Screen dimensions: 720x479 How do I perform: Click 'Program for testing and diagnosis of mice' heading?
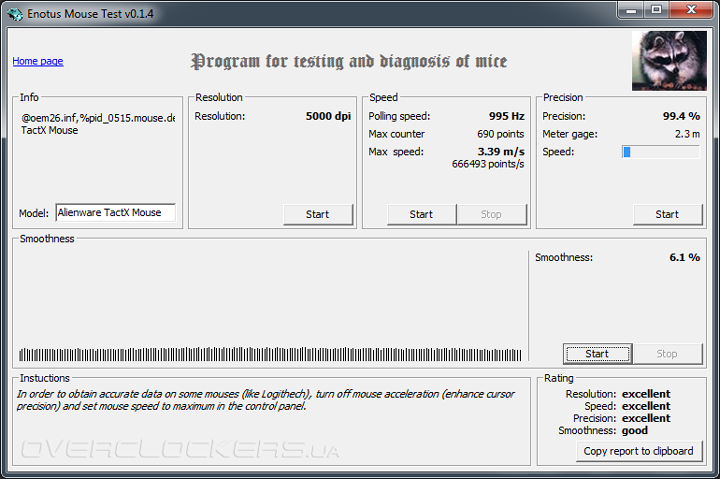tap(349, 61)
